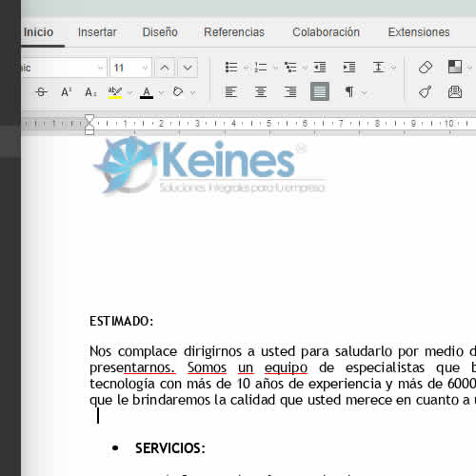Viewport: 476px width, 476px height.
Task: Open shading bucket dropdown arrow
Action: point(192,93)
